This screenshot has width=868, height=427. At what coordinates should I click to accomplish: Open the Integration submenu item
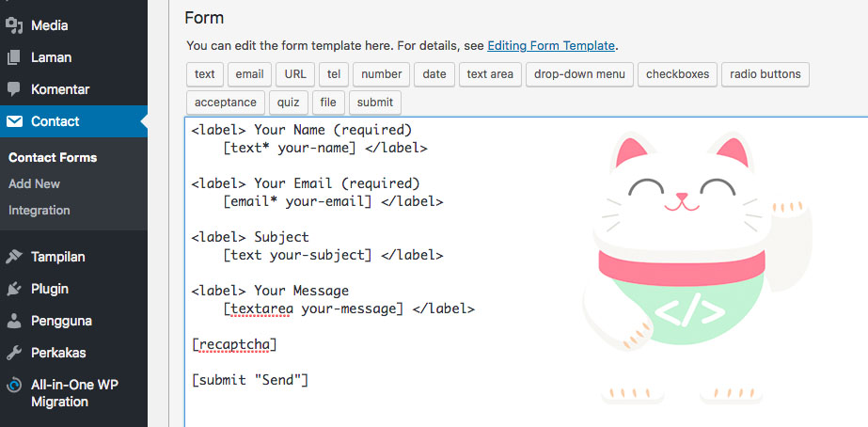click(39, 211)
